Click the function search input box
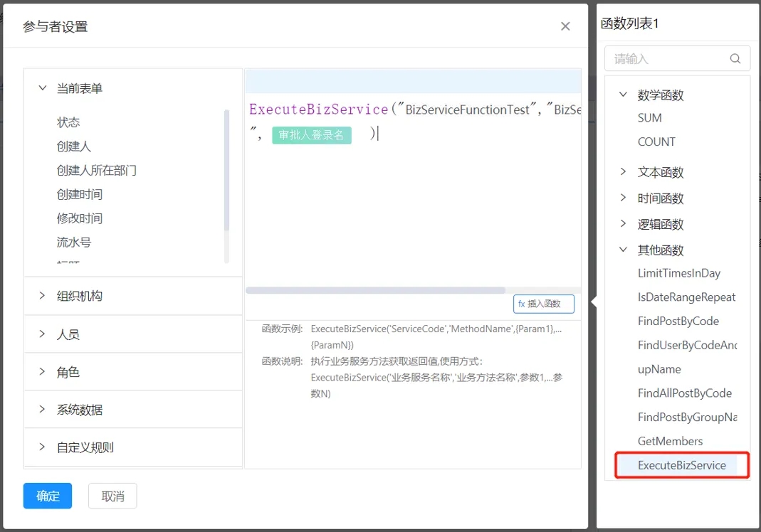Image resolution: width=761 pixels, height=532 pixels. tap(666, 59)
